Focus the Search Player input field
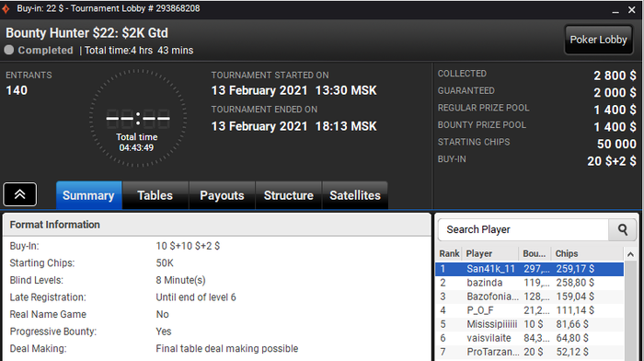The image size is (644, 361). [x=523, y=229]
